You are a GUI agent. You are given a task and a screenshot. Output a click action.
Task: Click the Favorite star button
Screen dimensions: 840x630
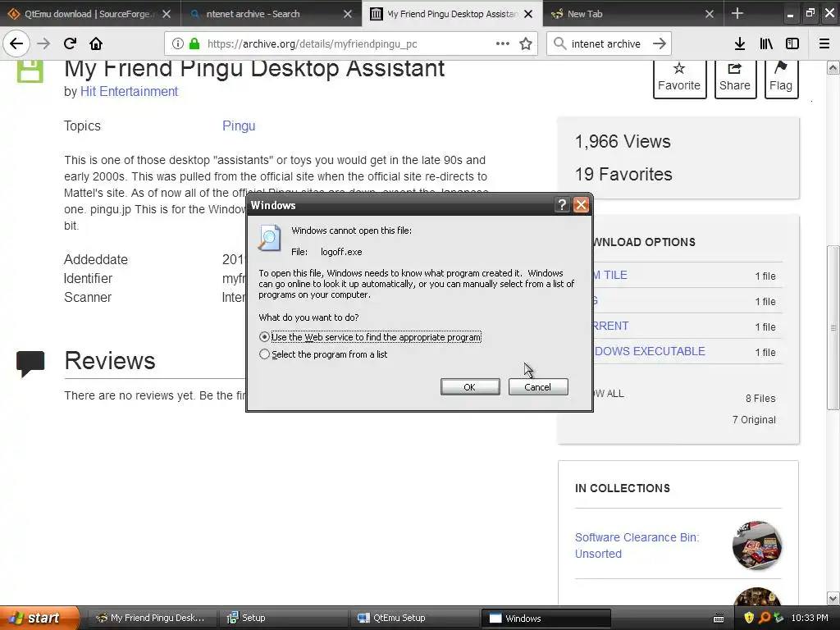678,78
